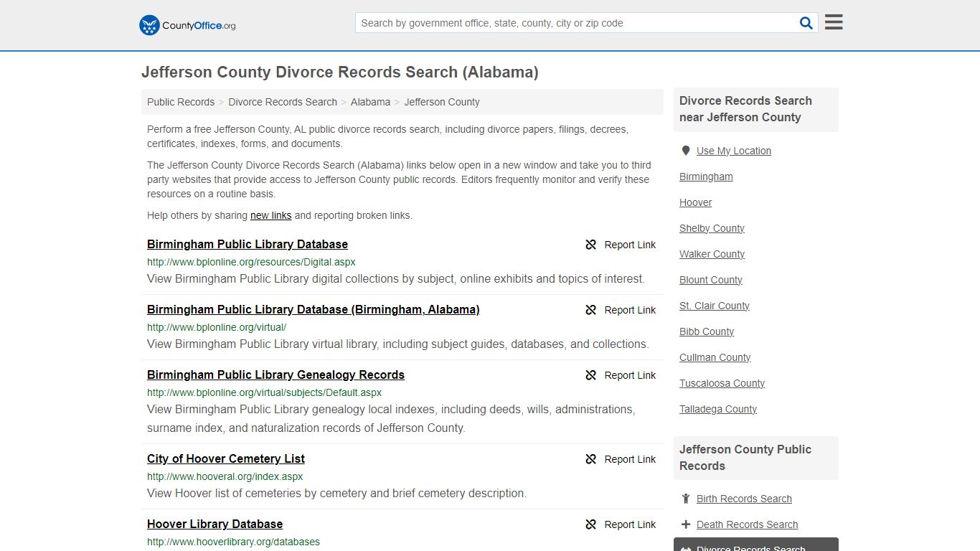
Task: Open Jefferson County breadcrumb
Action: coord(442,102)
